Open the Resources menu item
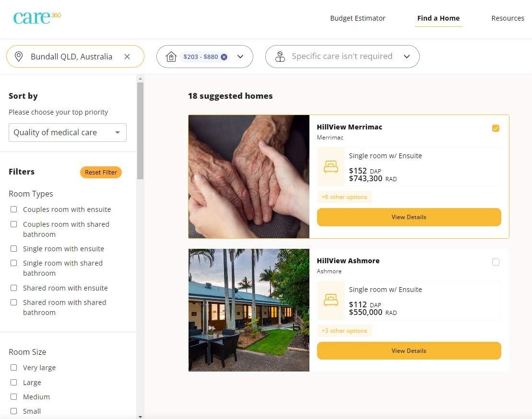This screenshot has height=419, width=532. [x=508, y=18]
